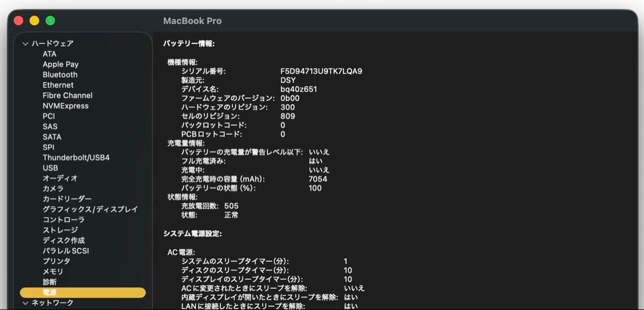
Task: Click the ネットワーク category label
Action: coord(52,303)
